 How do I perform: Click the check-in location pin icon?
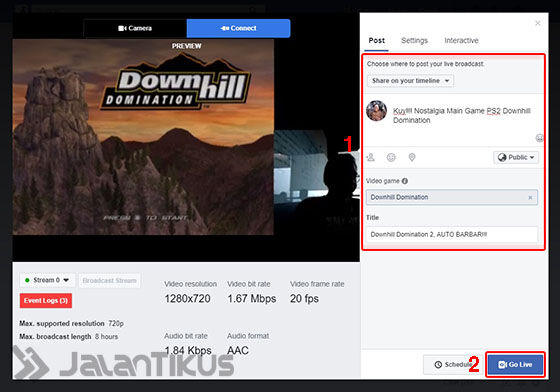point(412,157)
